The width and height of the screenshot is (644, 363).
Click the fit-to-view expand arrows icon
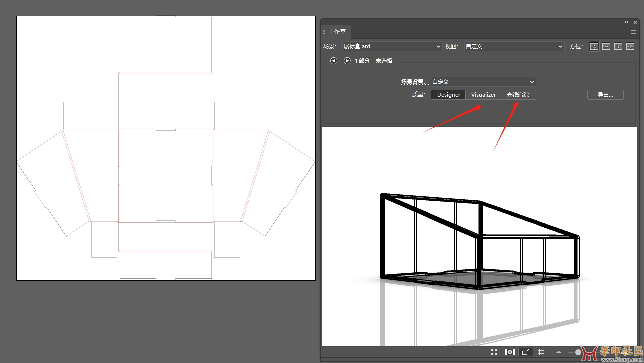pos(494,352)
